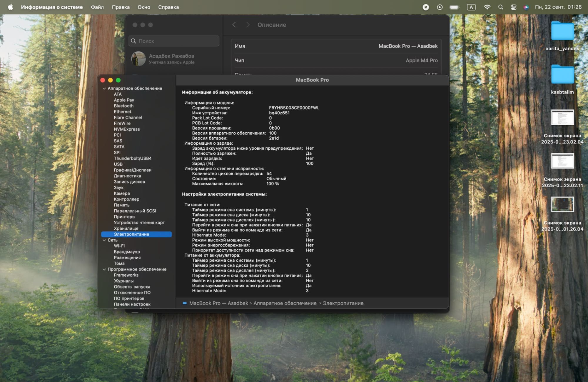The width and height of the screenshot is (588, 382).
Task: Select Wi-Fi in the sidebar
Action: tap(119, 246)
